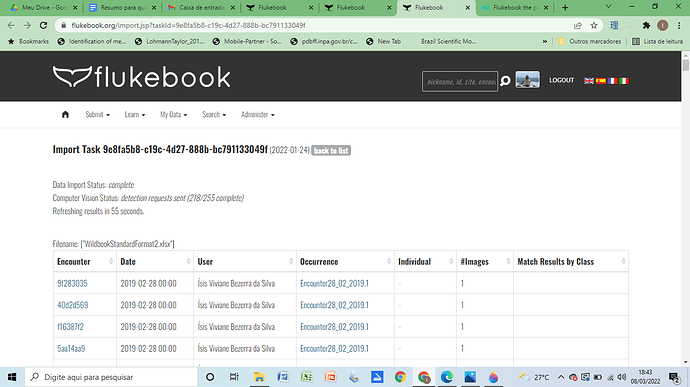Select the Italian flag language icon
The width and height of the screenshot is (690, 387).
(x=624, y=81)
